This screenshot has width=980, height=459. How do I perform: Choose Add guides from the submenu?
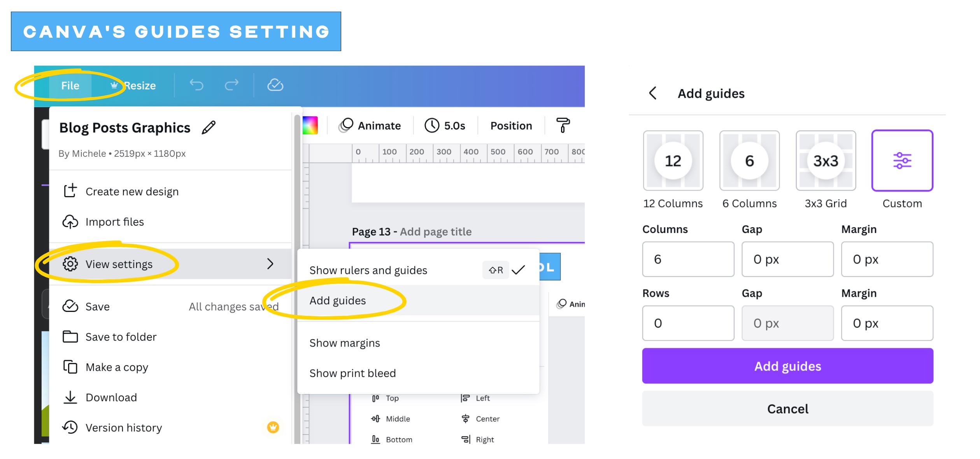[x=337, y=300]
